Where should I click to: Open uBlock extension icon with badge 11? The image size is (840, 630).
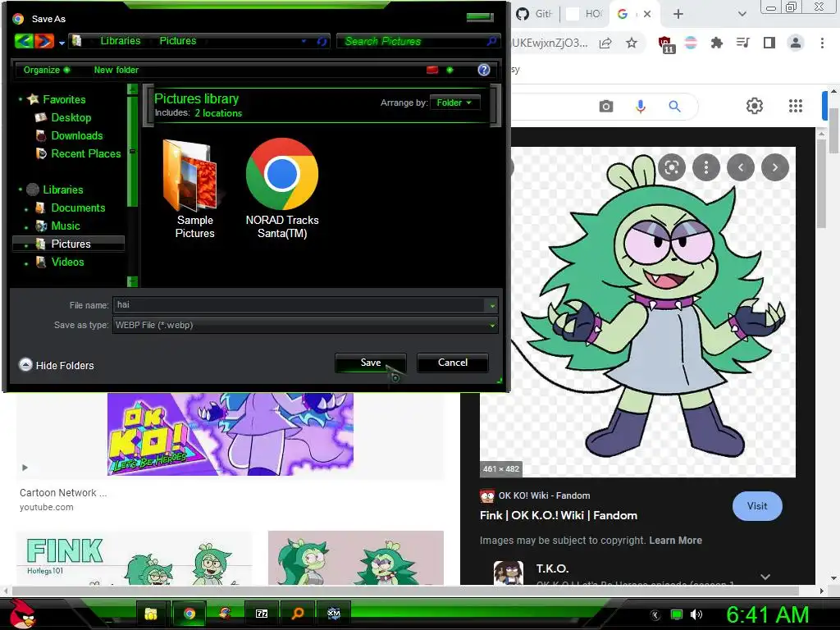point(666,44)
